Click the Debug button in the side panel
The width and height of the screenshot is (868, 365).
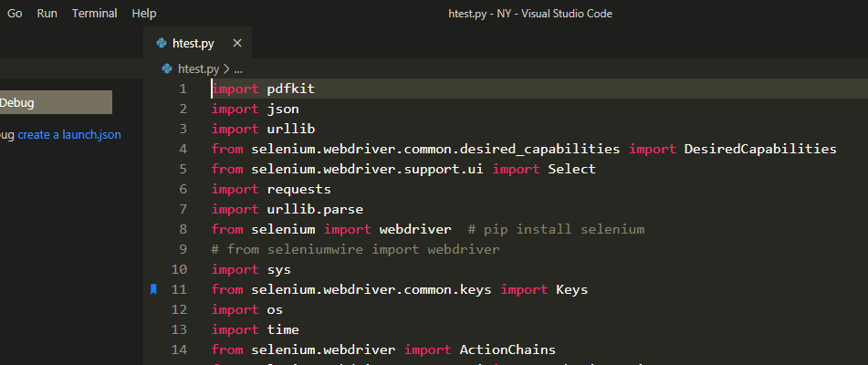point(56,102)
